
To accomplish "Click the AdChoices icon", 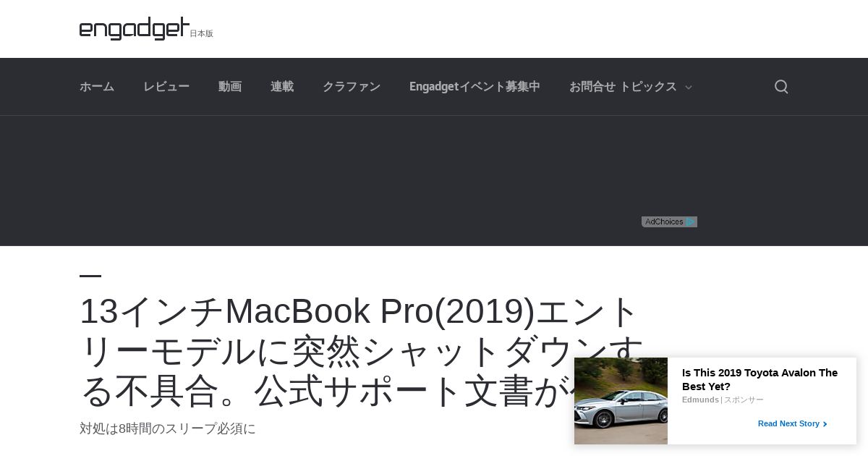I will click(669, 221).
